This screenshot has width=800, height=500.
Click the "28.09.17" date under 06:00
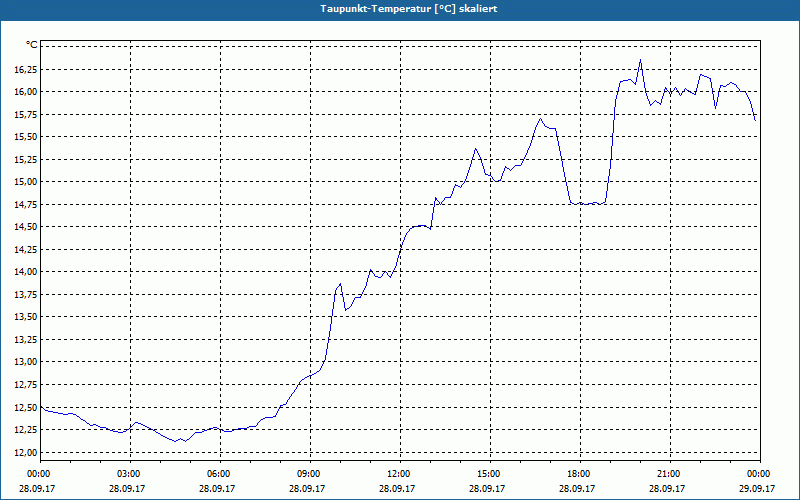click(217, 488)
